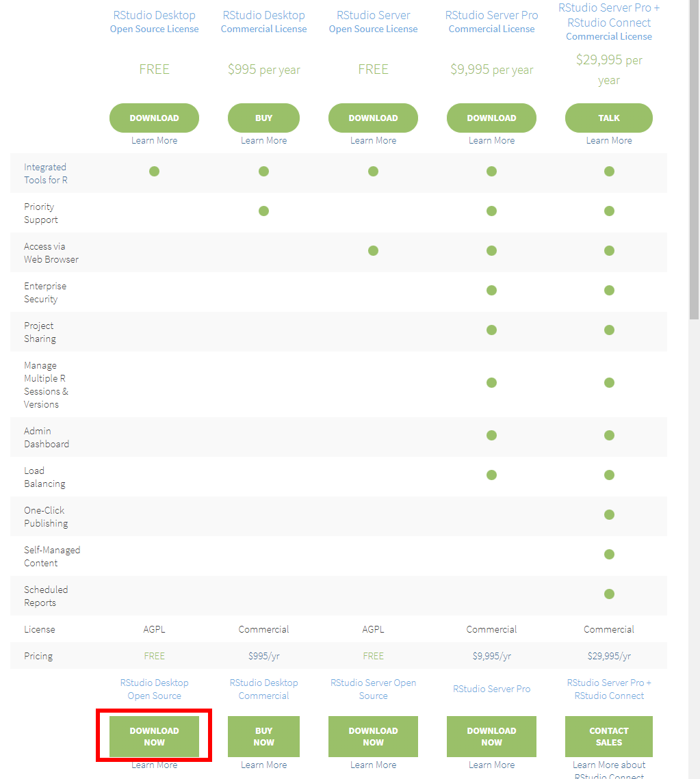
Task: Click the page vertical scrollbar thumb
Action: tap(694, 159)
